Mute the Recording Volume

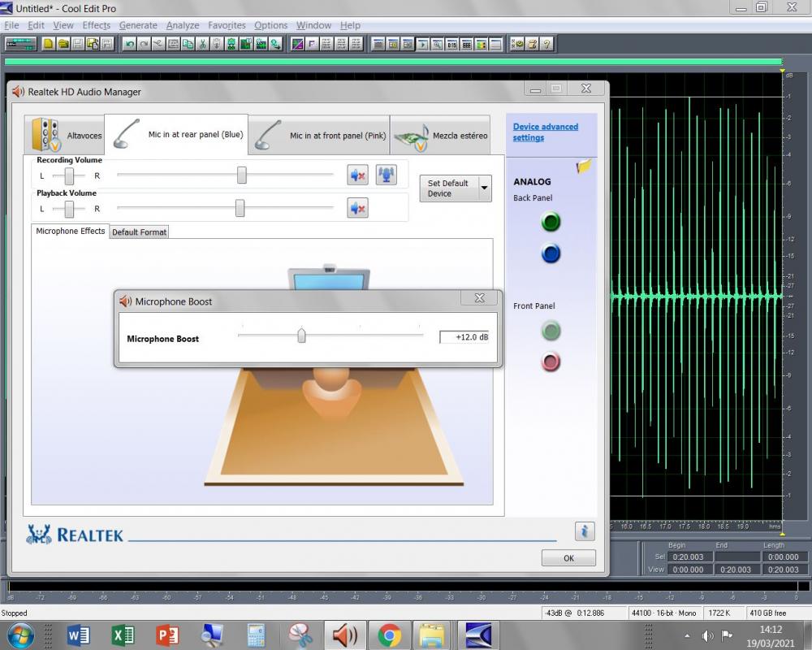pyautogui.click(x=357, y=175)
